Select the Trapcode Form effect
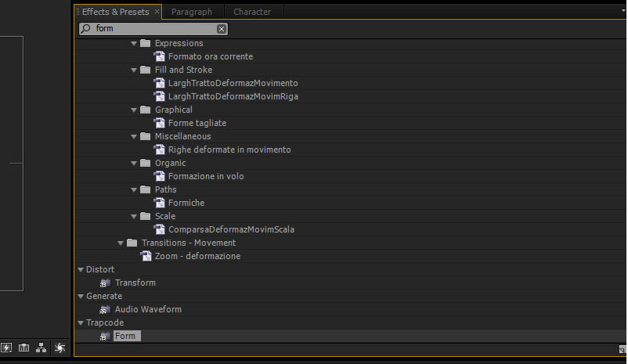 pos(127,336)
